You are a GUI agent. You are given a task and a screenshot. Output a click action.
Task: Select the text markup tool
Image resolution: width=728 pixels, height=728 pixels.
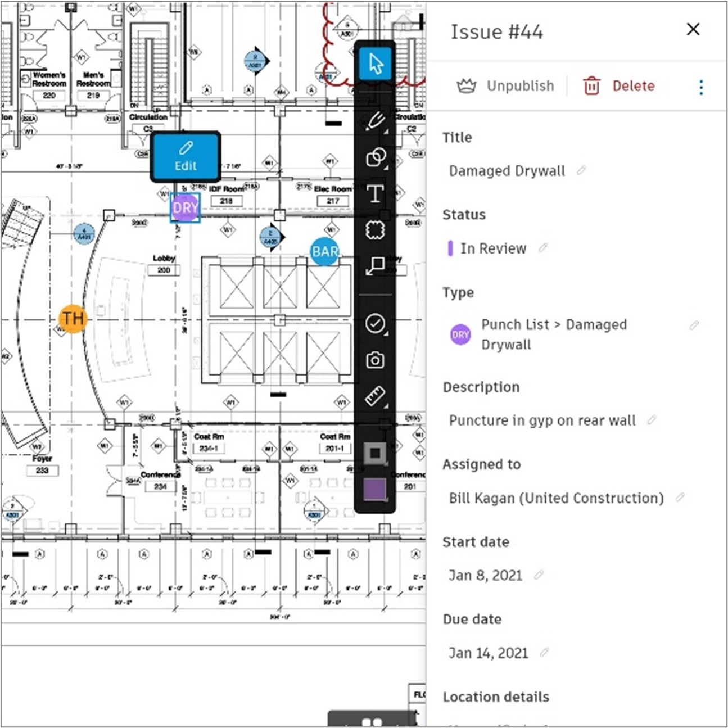click(374, 195)
